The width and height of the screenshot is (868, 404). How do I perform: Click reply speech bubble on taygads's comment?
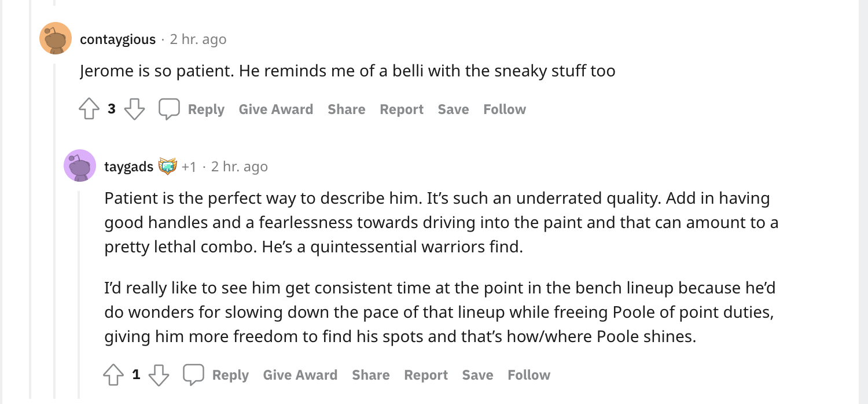tap(194, 375)
